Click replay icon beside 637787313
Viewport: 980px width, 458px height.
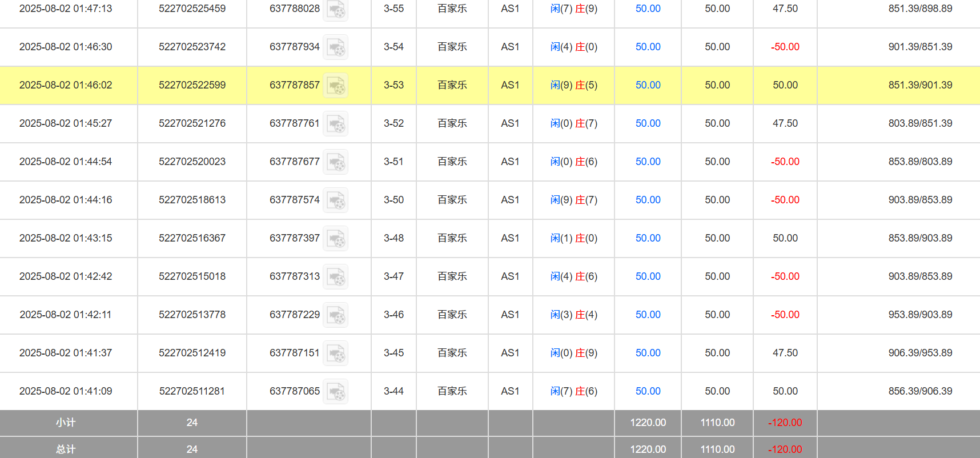pos(336,277)
